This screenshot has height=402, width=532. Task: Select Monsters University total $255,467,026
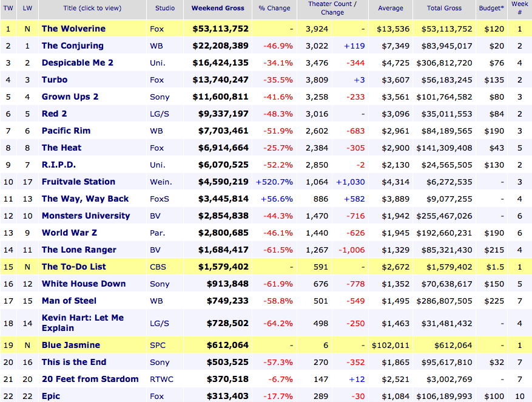click(x=444, y=216)
